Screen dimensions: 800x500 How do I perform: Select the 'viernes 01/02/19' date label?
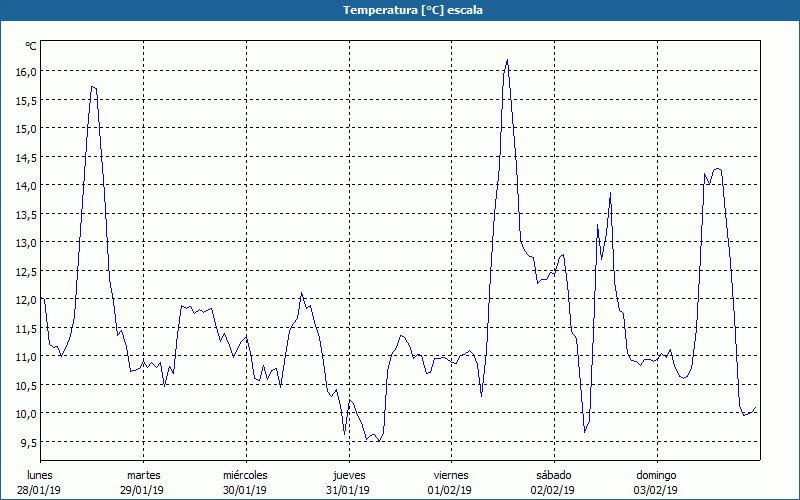pyautogui.click(x=450, y=482)
